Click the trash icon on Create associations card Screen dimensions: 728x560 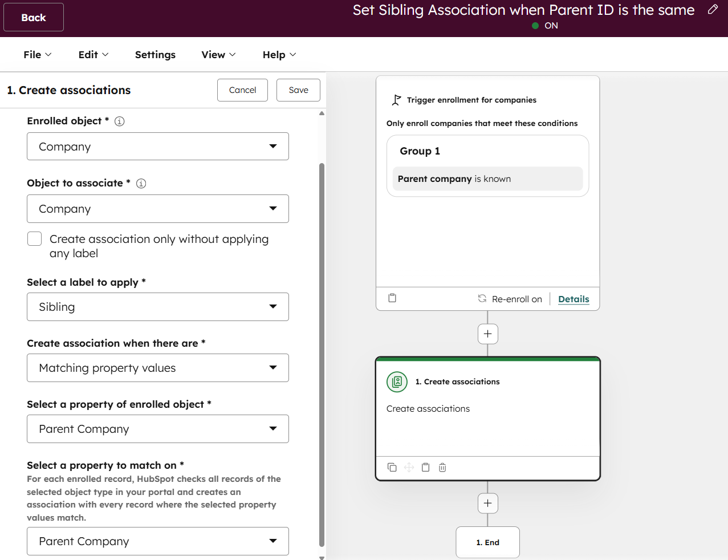(x=442, y=468)
